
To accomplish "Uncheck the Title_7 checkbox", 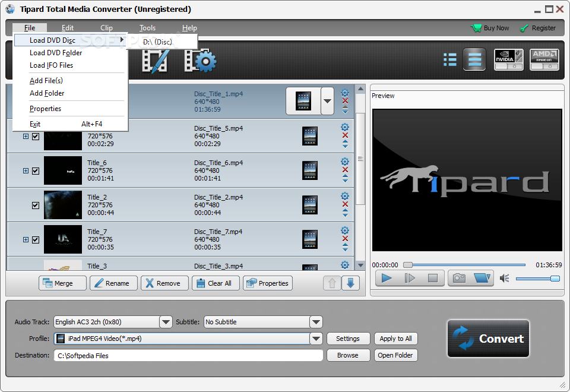I will [x=36, y=239].
